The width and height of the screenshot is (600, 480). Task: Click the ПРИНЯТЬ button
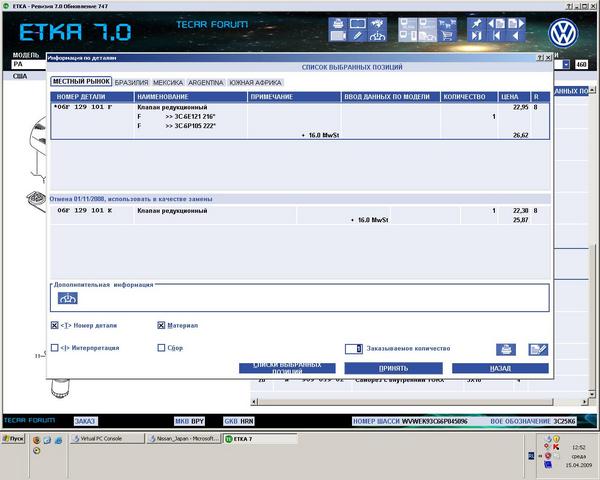pos(393,368)
